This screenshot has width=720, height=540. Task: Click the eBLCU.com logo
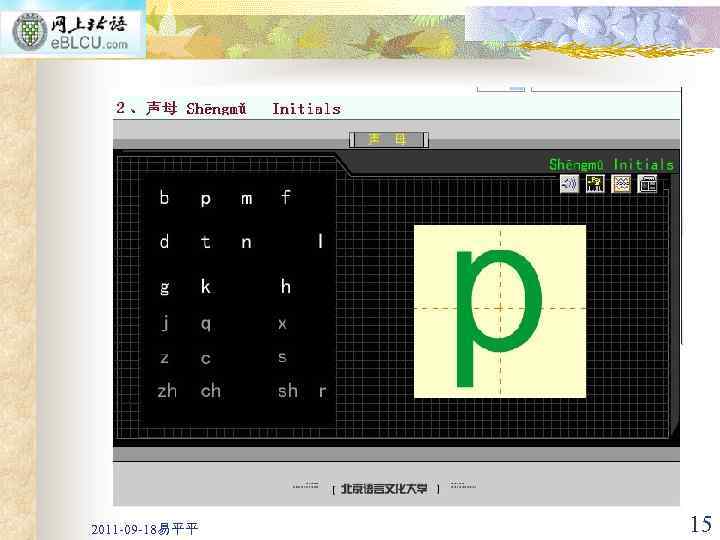coord(72,32)
